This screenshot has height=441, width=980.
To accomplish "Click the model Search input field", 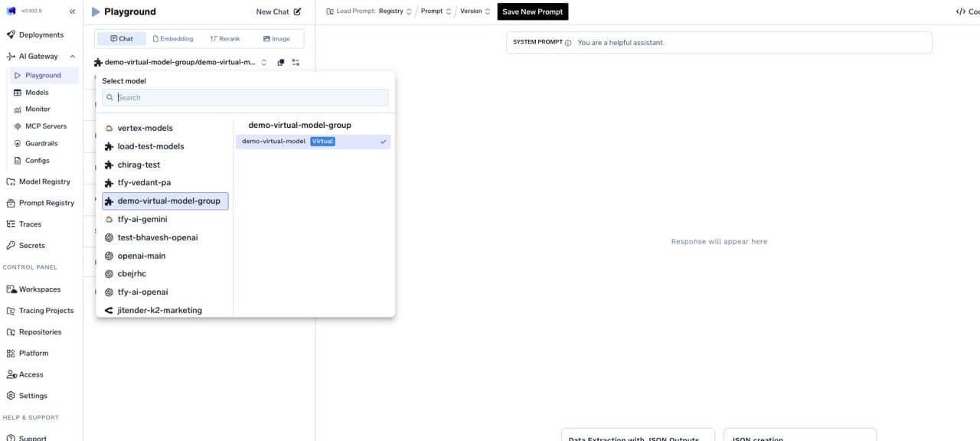I will [x=245, y=97].
